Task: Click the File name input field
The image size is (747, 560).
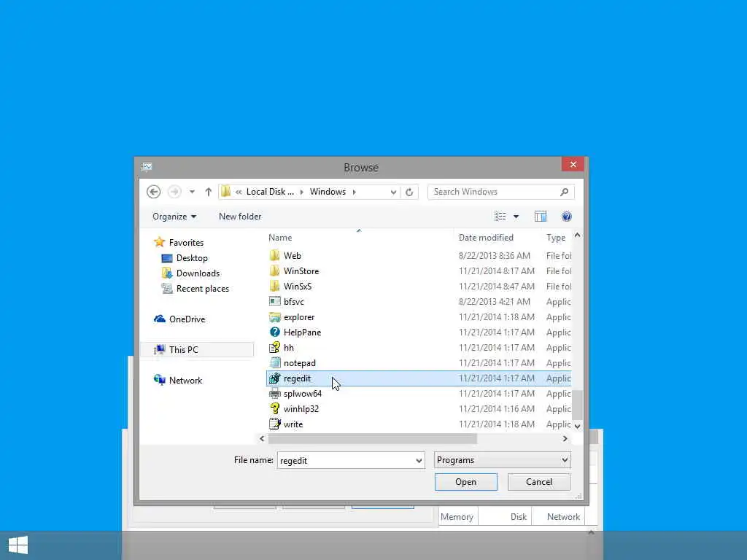Action: pyautogui.click(x=346, y=461)
